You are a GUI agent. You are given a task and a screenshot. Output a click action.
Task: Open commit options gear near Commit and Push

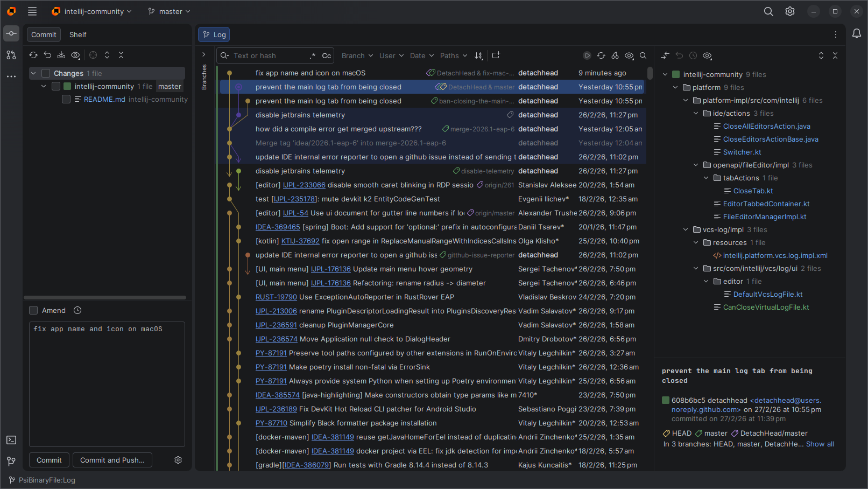click(x=178, y=460)
